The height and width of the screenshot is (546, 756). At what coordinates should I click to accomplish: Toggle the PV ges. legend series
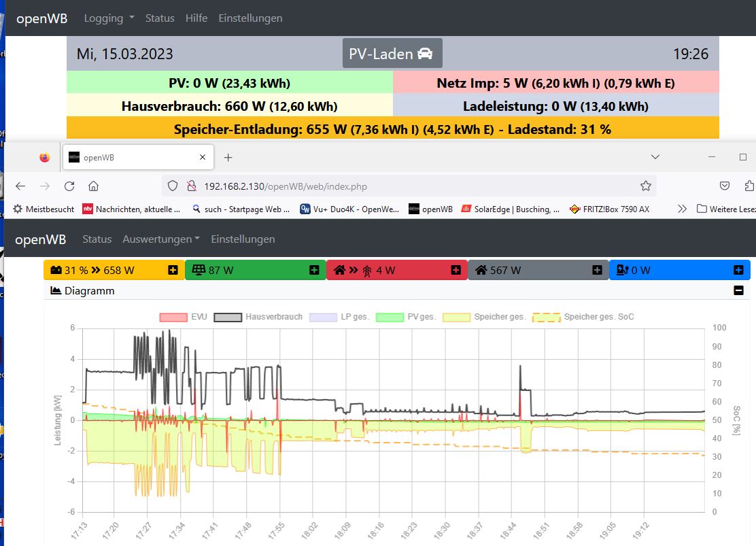(x=405, y=317)
